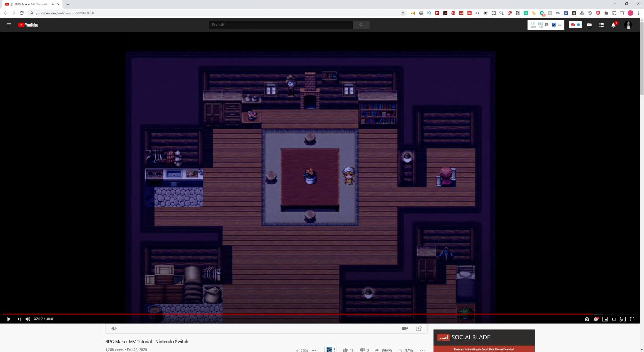This screenshot has width=644, height=352.
Task: Click the Flipboard extension icon
Action: 437,13
